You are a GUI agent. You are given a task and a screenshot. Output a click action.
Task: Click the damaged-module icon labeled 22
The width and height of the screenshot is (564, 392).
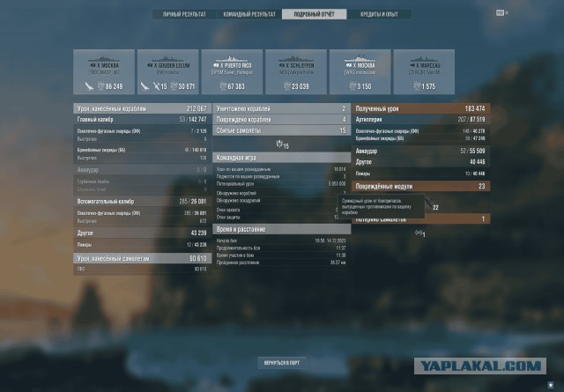tap(429, 203)
